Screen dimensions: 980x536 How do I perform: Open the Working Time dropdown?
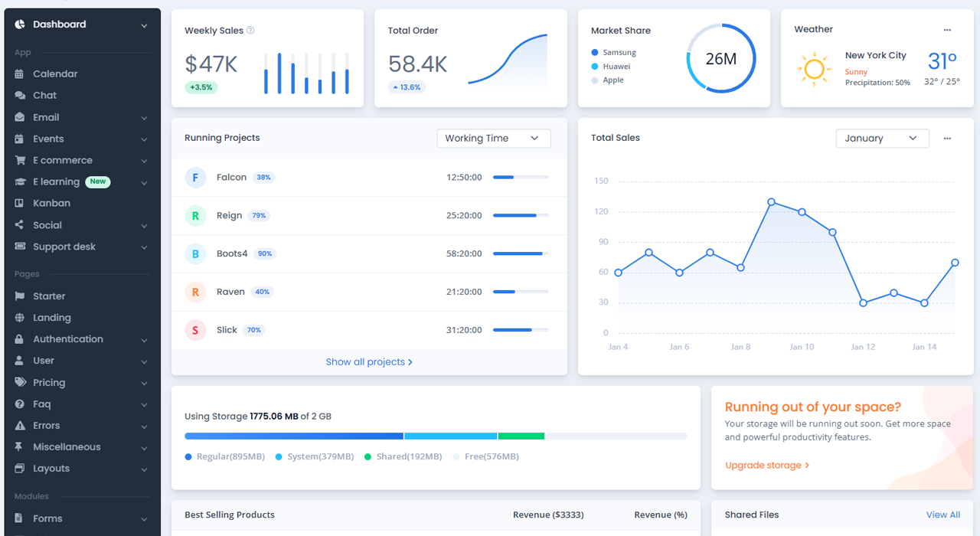[x=493, y=139]
